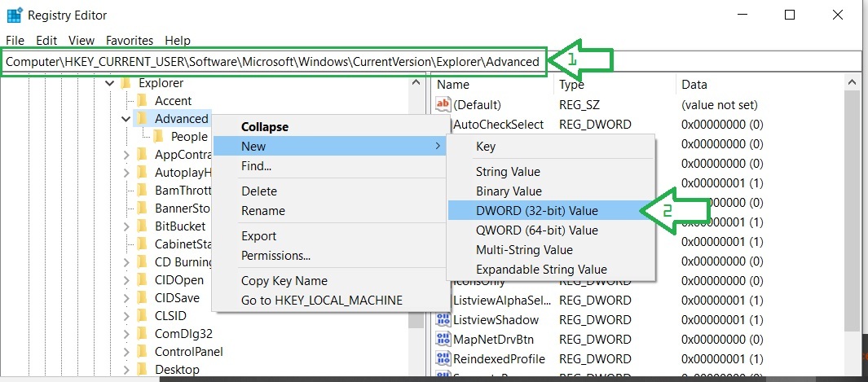The width and height of the screenshot is (868, 382).
Task: Open the New submenu in context menu
Action: 329,147
